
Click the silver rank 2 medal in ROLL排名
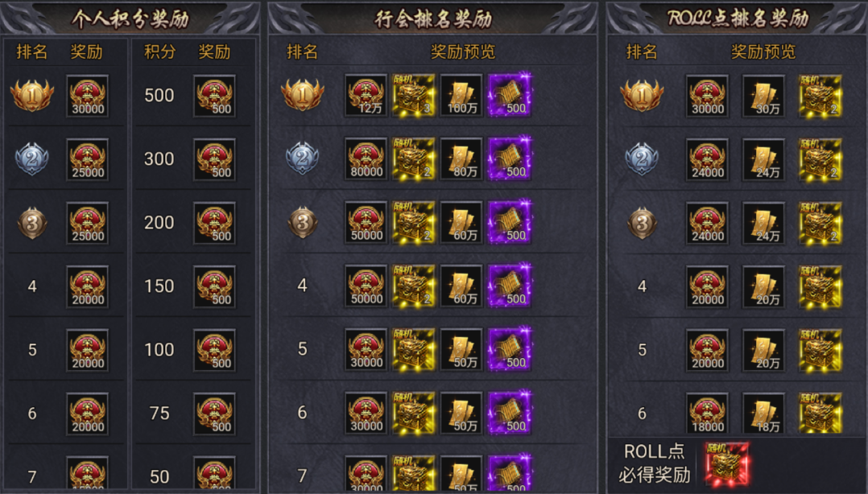pos(642,159)
